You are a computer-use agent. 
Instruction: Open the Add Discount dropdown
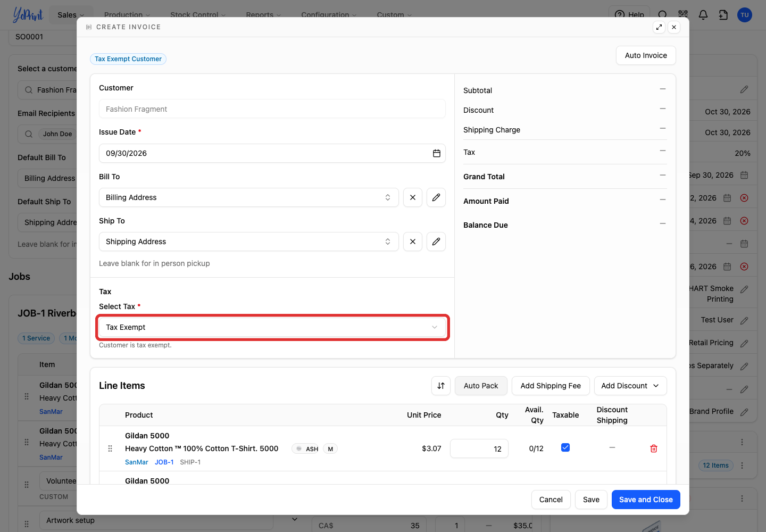click(x=630, y=386)
